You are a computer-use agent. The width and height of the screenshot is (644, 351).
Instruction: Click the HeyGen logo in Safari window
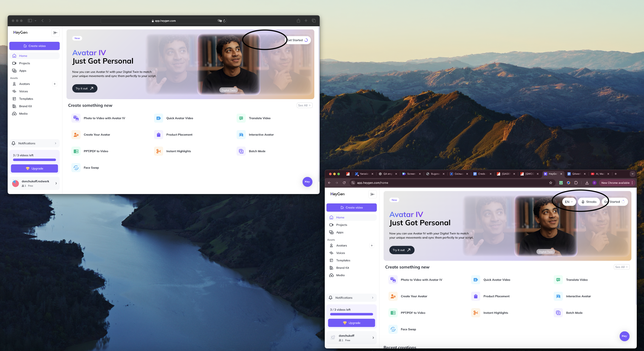20,33
